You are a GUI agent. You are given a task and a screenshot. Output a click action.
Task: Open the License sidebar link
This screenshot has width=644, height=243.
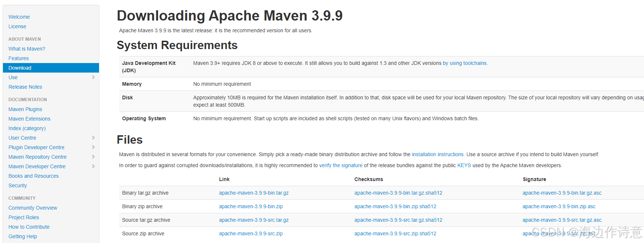tap(17, 26)
